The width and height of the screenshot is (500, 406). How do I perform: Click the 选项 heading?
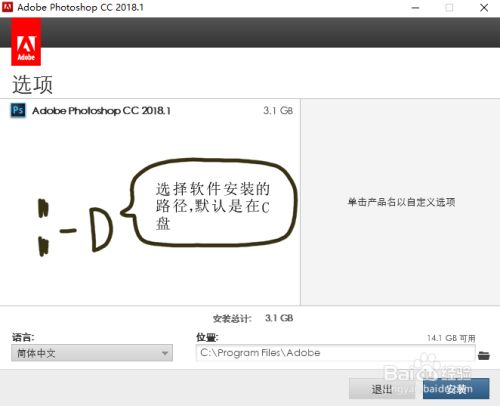click(32, 84)
